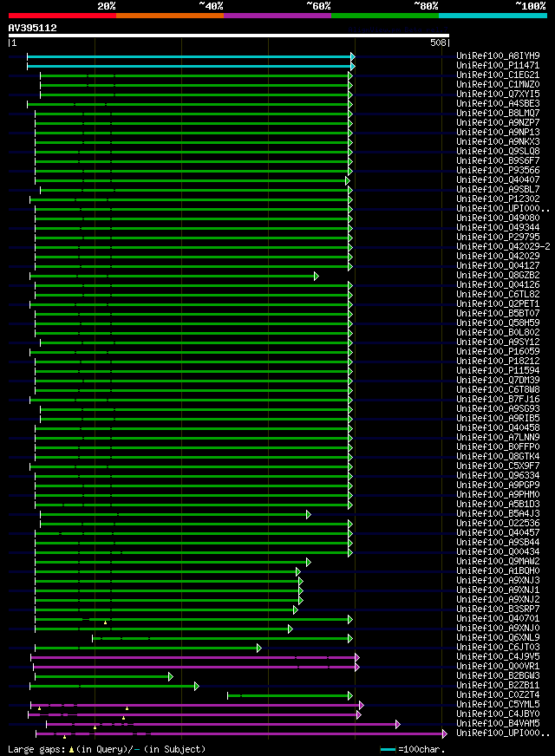Select the UniRef100_Q04127 label
The width and height of the screenshot is (555, 756).
click(498, 265)
